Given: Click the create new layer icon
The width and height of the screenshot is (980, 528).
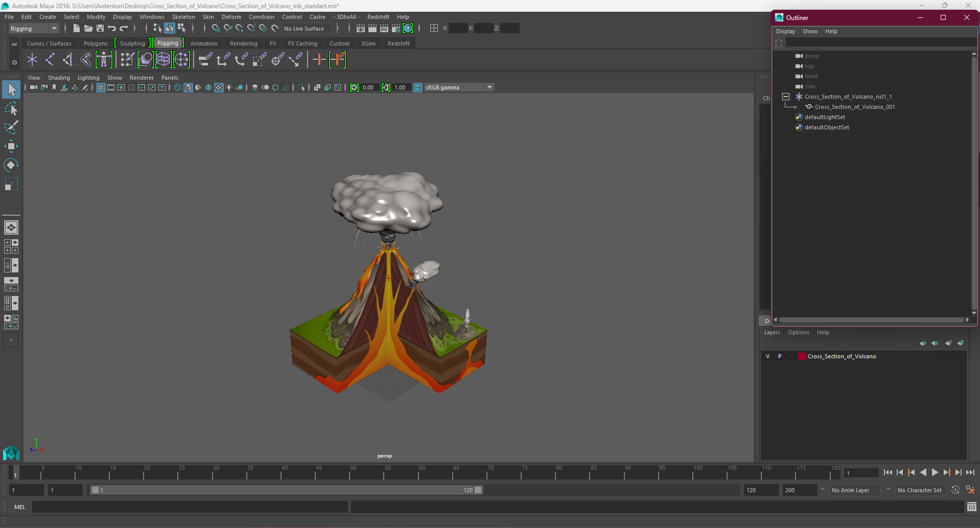Looking at the screenshot, I should pyautogui.click(x=948, y=343).
